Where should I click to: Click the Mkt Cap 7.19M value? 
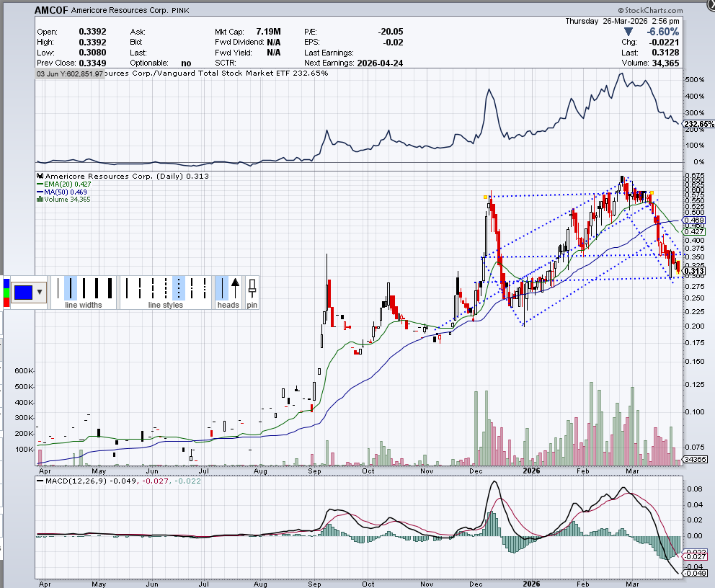click(x=268, y=32)
